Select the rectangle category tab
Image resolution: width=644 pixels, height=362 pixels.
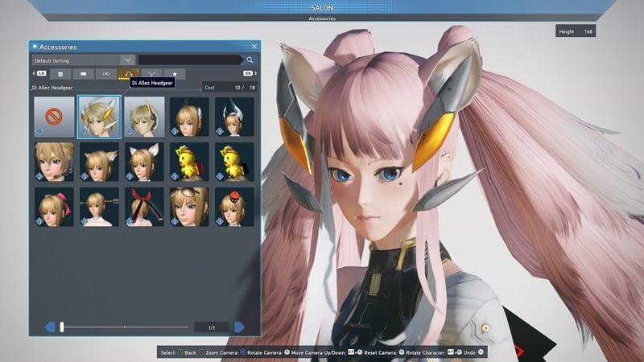[x=84, y=74]
